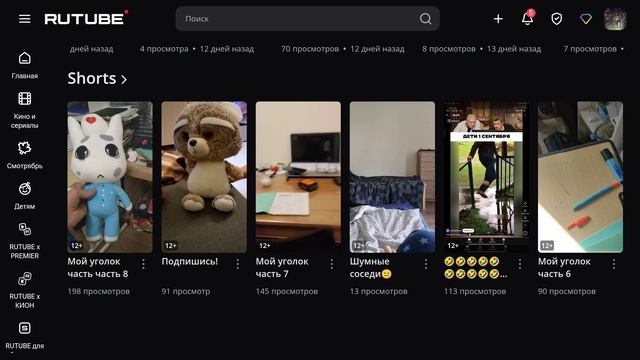Click 8 просмотров • 13 дней назад
This screenshot has height=360, width=640.
tap(482, 49)
